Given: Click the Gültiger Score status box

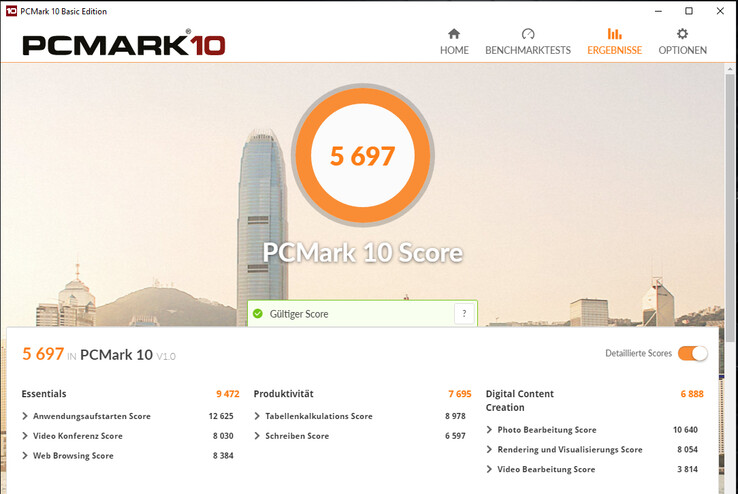Looking at the screenshot, I should 362,313.
